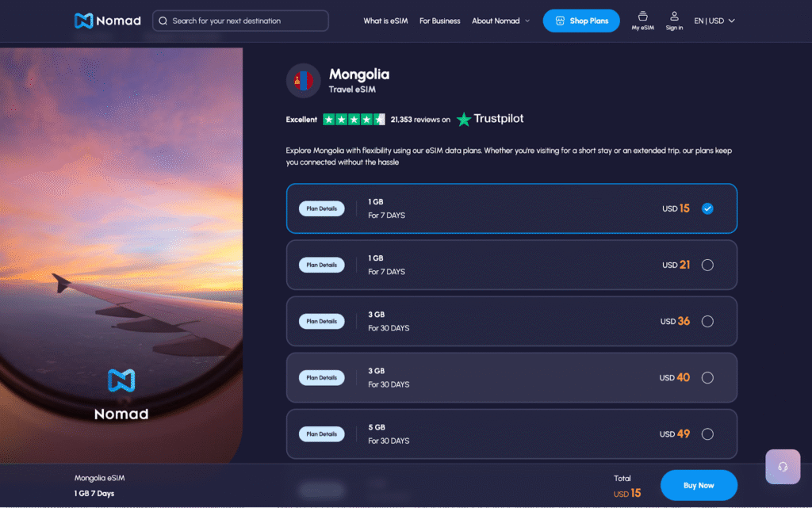Select the 3 GB USD 36 plan radio

[x=707, y=321]
